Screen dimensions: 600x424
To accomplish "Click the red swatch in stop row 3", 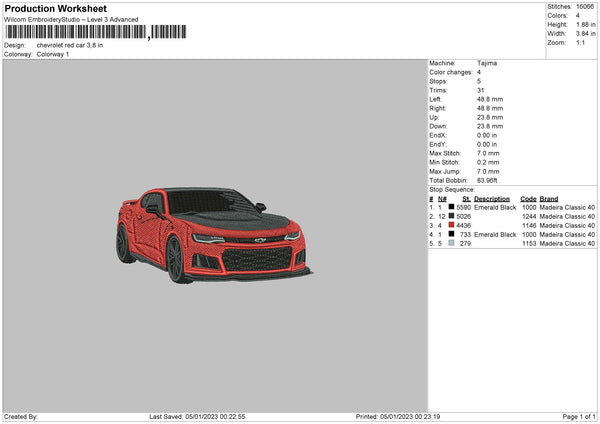I will [452, 225].
